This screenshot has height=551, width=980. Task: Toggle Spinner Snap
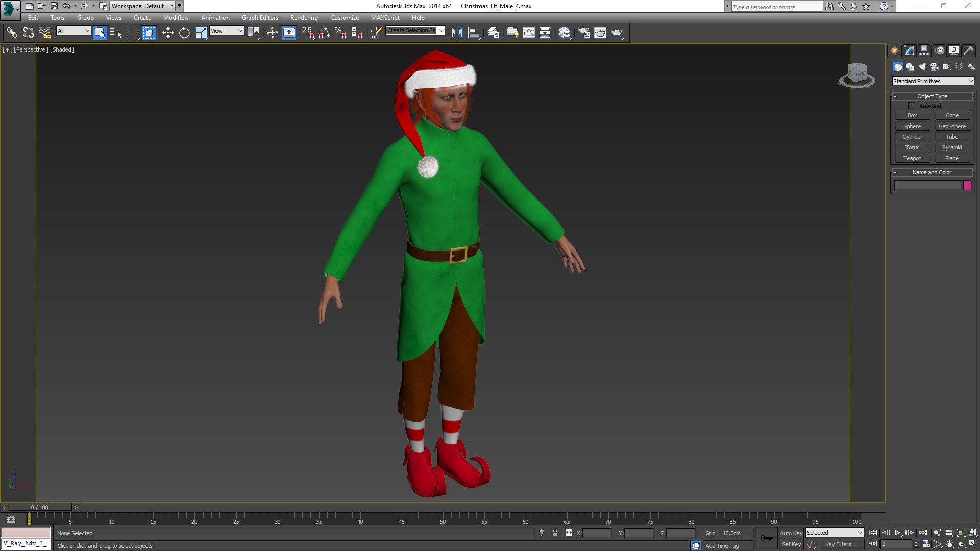point(357,33)
